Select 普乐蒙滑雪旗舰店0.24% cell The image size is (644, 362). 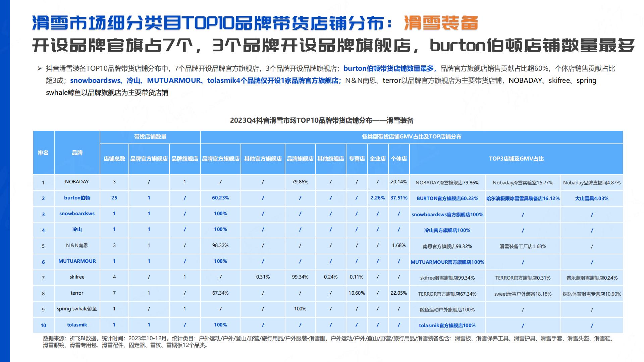(x=592, y=278)
